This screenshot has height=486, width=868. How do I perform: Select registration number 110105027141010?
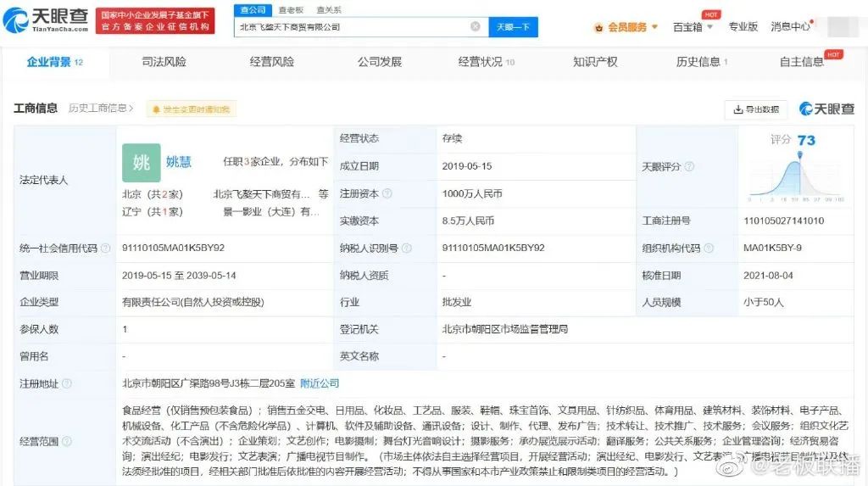click(784, 221)
